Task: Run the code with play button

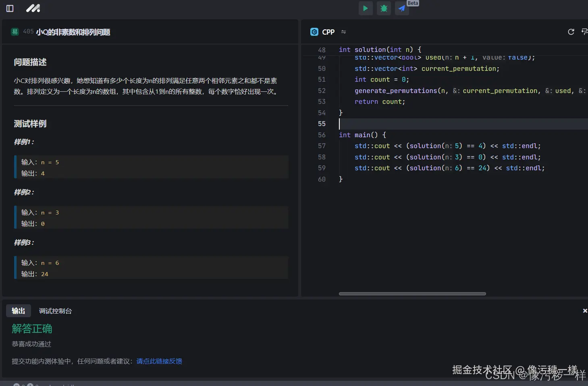Action: [366, 8]
